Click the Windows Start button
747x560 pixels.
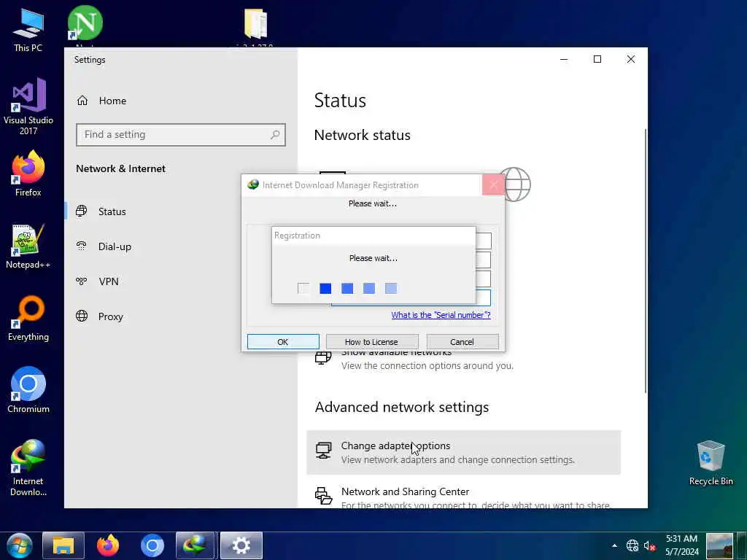(x=20, y=545)
